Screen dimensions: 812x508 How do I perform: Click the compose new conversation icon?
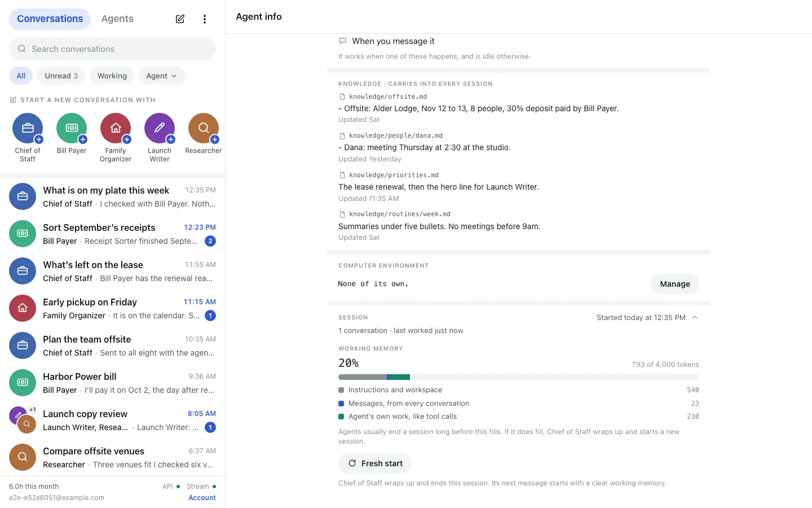(180, 19)
